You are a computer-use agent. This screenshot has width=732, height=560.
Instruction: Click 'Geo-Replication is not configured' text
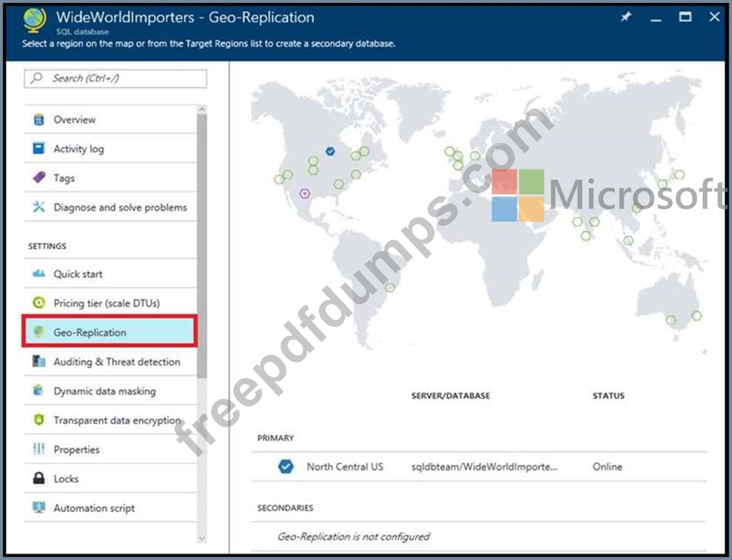354,537
